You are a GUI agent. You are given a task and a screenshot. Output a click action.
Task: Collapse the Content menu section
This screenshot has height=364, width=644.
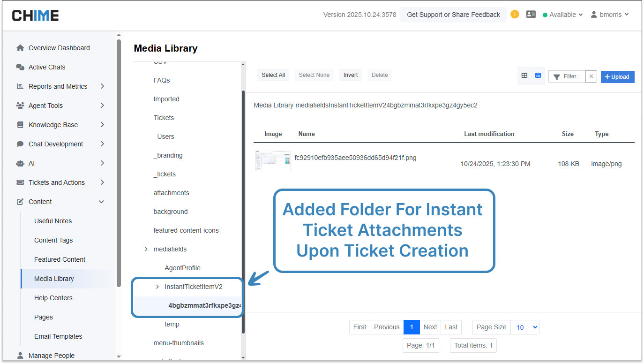coord(101,202)
